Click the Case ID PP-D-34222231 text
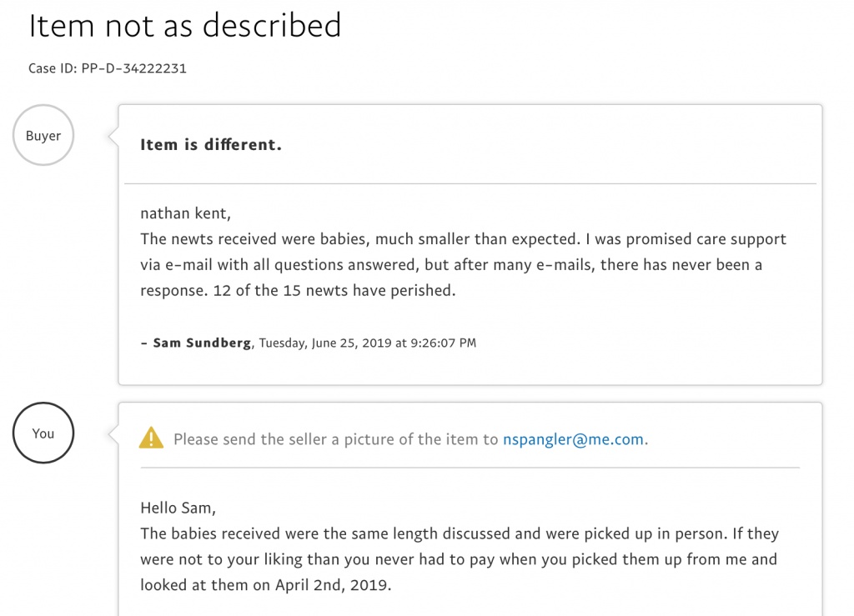The image size is (854, 616). (x=108, y=68)
